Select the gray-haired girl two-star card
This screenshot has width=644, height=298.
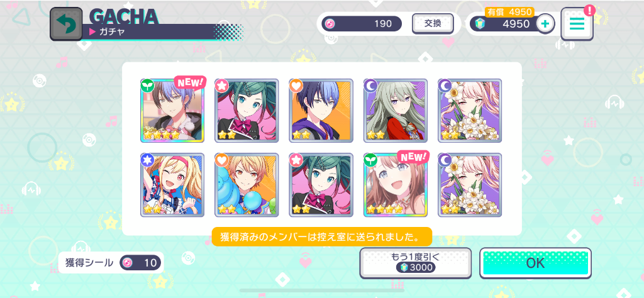[395, 111]
